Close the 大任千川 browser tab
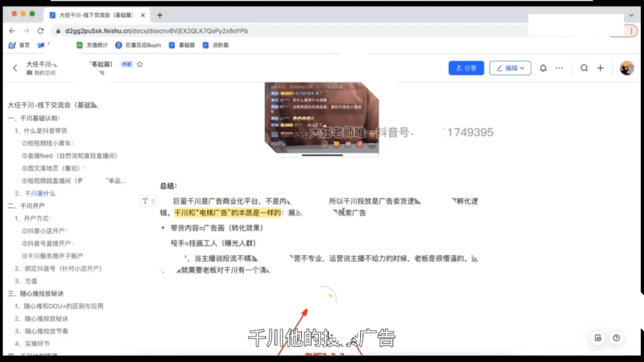Image resolution: width=644 pixels, height=362 pixels. [x=143, y=15]
